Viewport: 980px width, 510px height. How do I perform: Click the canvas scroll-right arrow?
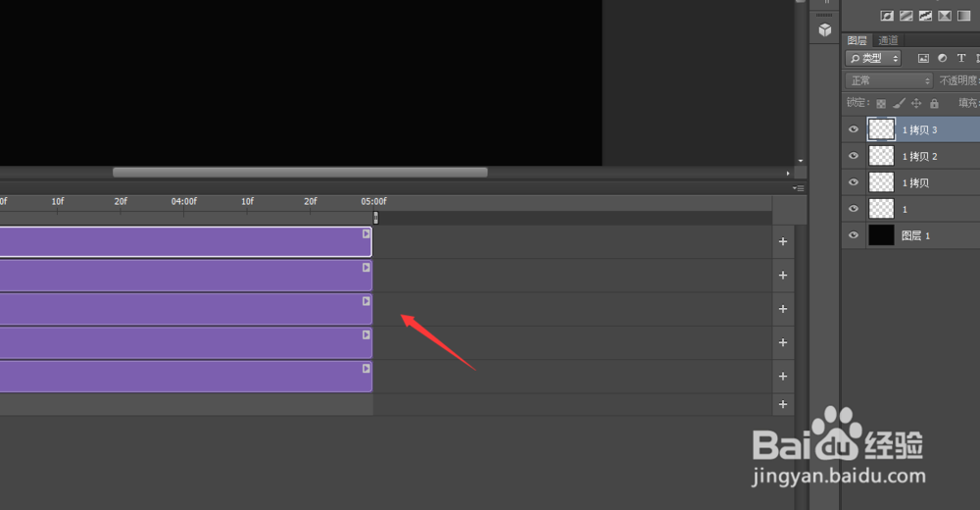pyautogui.click(x=788, y=173)
